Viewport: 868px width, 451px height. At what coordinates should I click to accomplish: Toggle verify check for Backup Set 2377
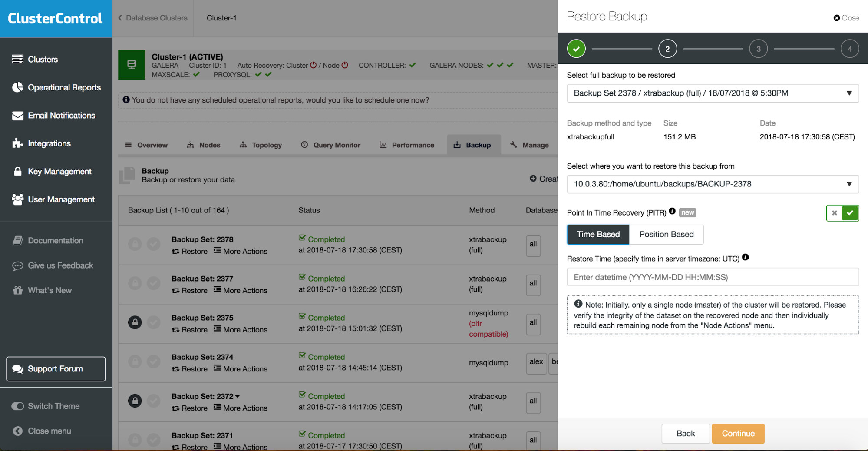pos(153,283)
